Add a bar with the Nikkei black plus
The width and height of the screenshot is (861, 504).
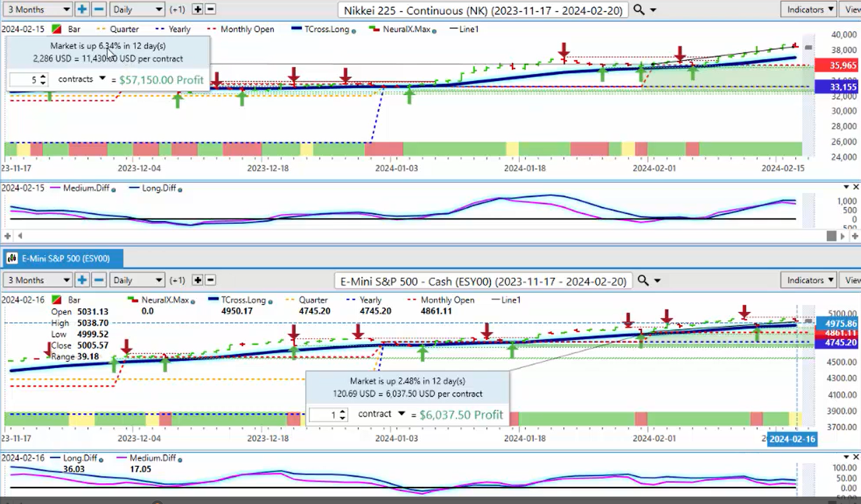pyautogui.click(x=197, y=10)
